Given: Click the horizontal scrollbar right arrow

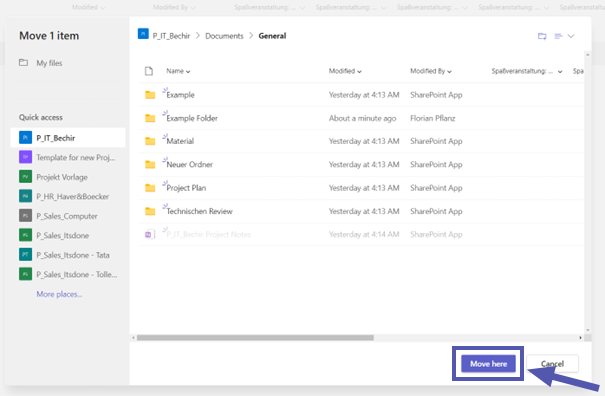Looking at the screenshot, I should 580,338.
